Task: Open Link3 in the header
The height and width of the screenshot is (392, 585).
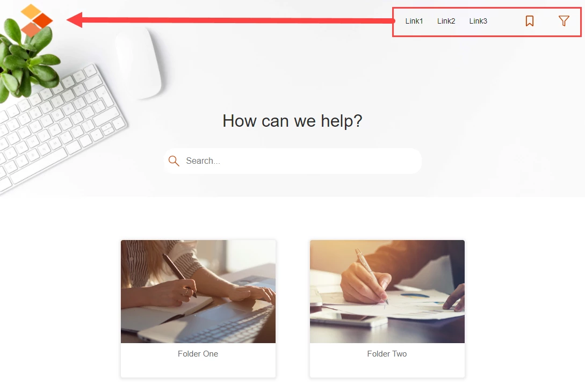Action: (478, 21)
